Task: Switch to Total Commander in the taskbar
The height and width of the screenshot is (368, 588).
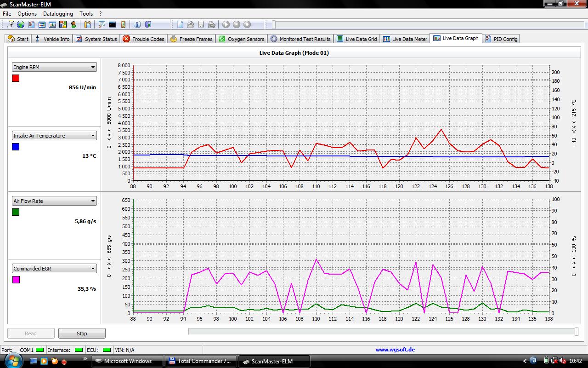Action: (x=200, y=361)
